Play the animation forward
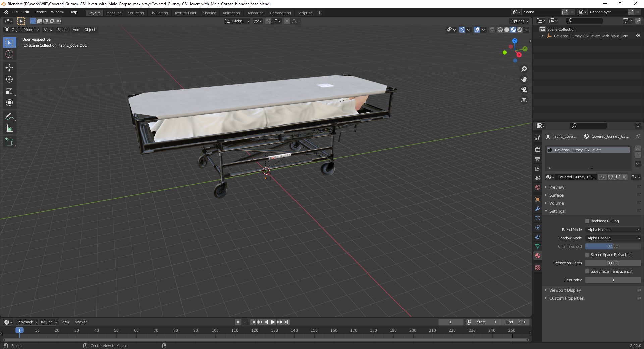The width and height of the screenshot is (644, 349). coord(273,322)
